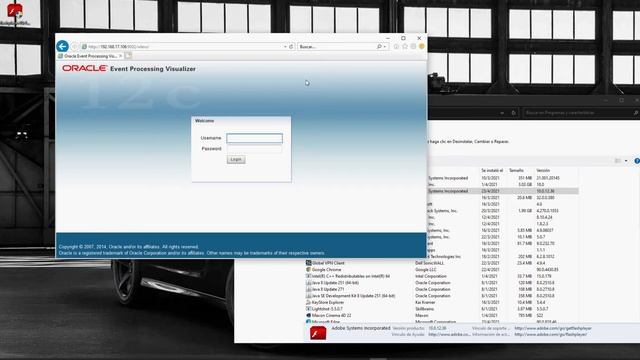The width and height of the screenshot is (640, 360).
Task: Select Google Chrome in the programs list
Action: (x=442, y=270)
